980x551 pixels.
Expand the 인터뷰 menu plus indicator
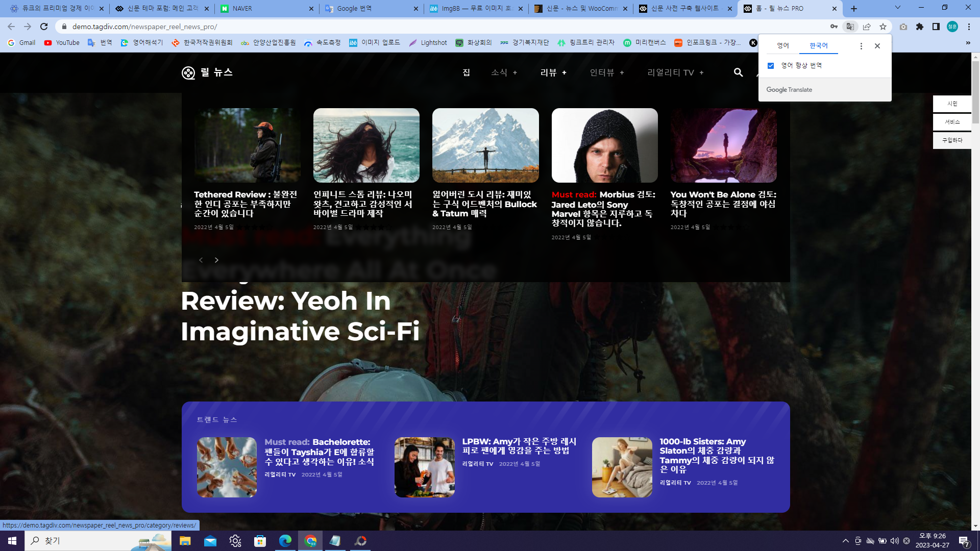coord(622,73)
